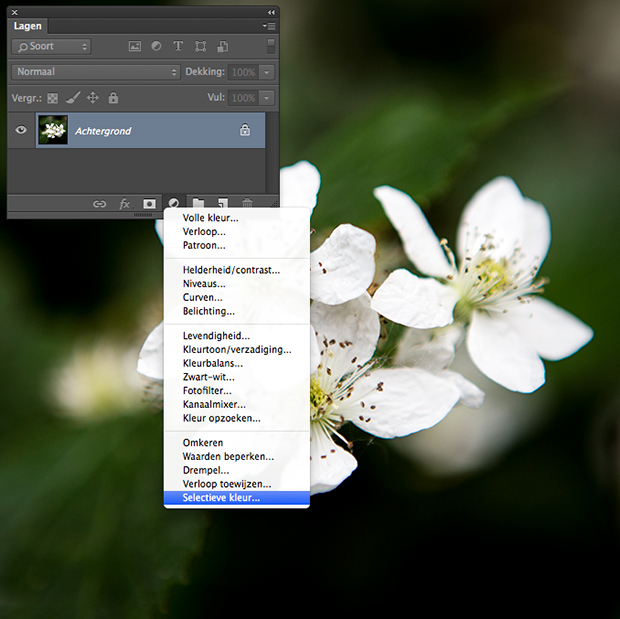Select Zwart-wit adjustment
The height and width of the screenshot is (619, 620).
[236, 377]
